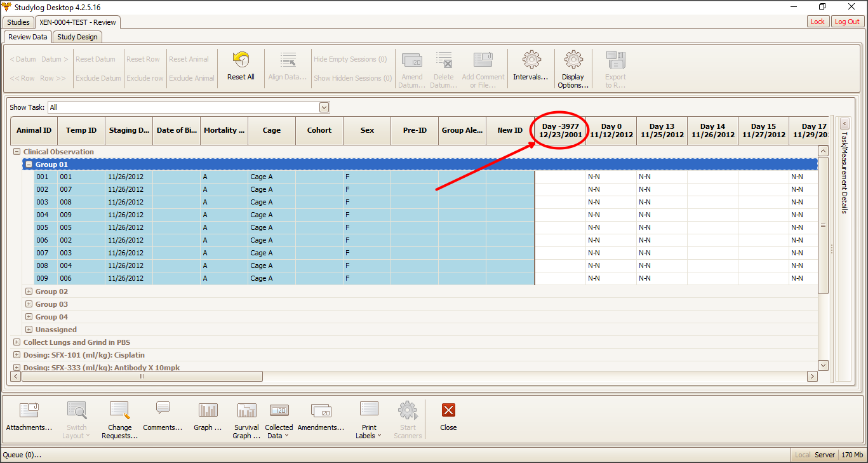The image size is (868, 463).
Task: Click the Log Out button
Action: [847, 22]
